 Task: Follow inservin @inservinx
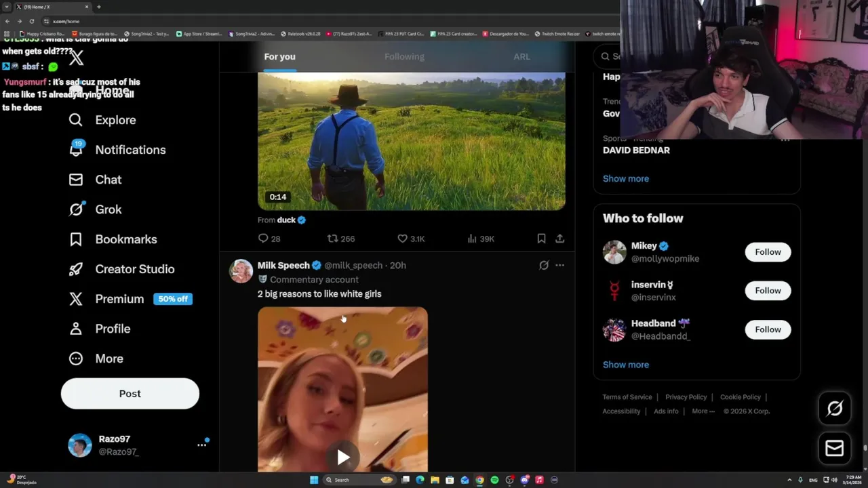[768, 291]
